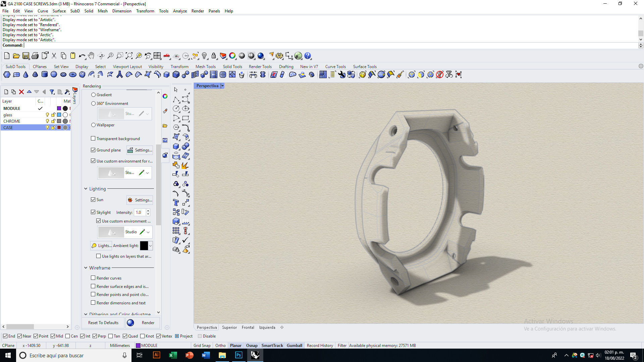
Task: Switch to the Frontal viewport tab
Action: pos(248,327)
